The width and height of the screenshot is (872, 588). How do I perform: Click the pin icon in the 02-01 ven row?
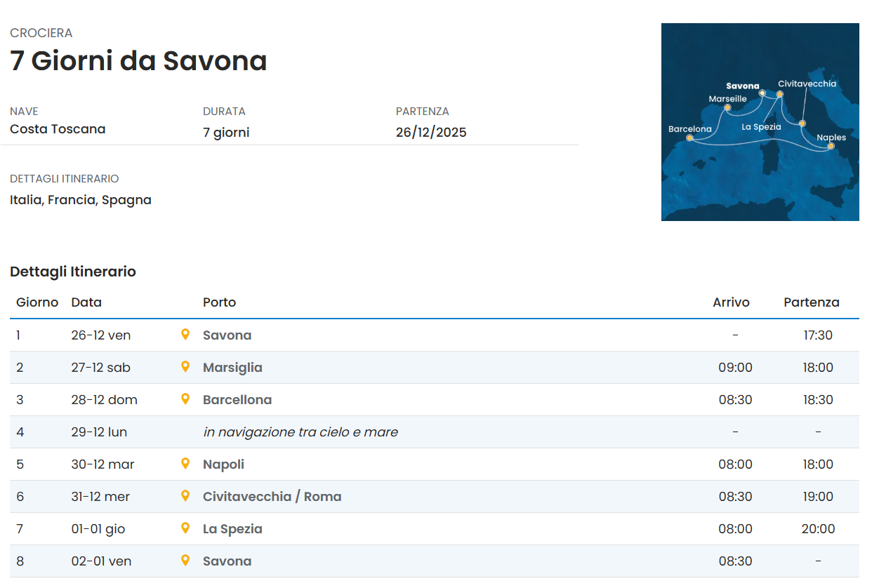point(185,560)
